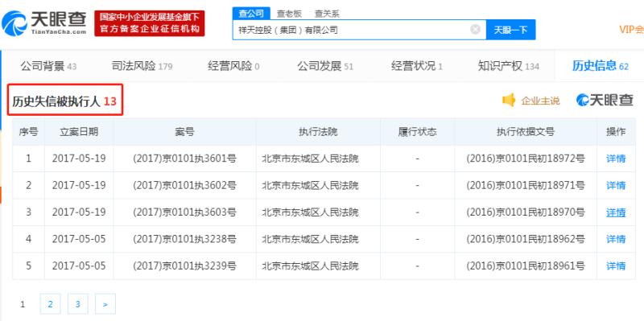Click the 履行状态 column header

[417, 132]
